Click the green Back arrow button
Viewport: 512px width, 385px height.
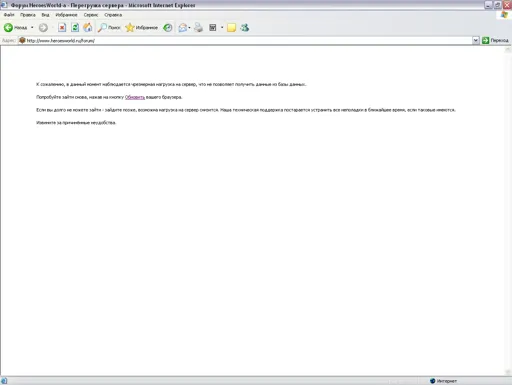[15, 28]
